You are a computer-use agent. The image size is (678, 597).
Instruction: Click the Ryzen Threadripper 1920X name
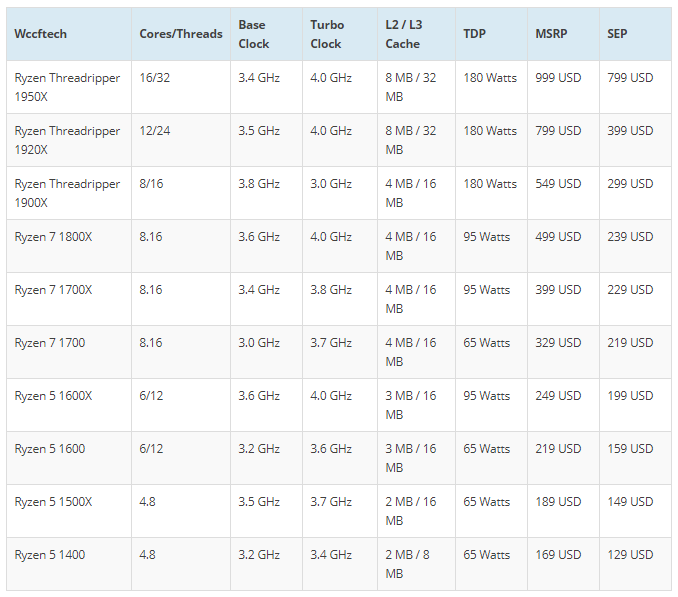[67, 140]
